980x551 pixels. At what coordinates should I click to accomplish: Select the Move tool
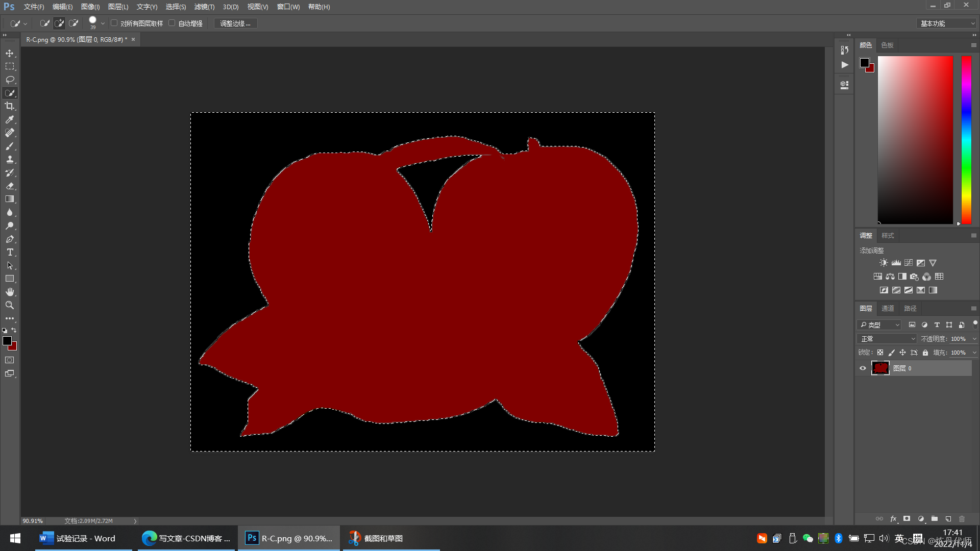click(10, 53)
